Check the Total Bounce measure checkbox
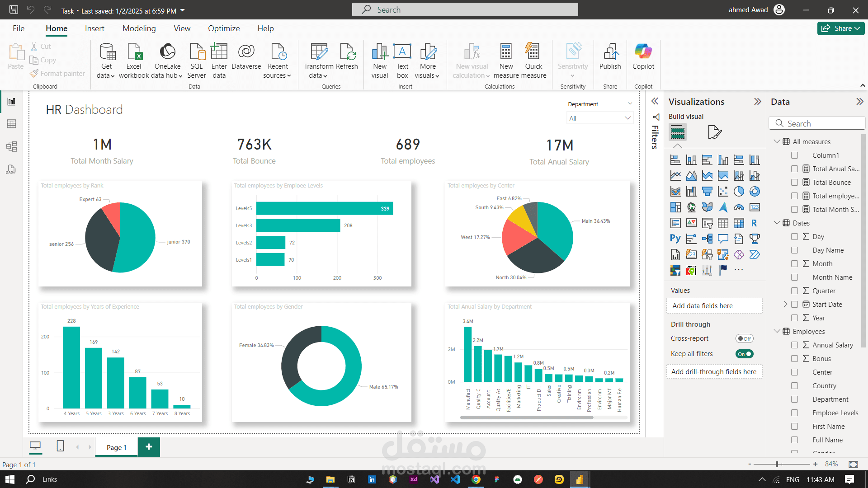Viewport: 868px width, 488px height. coord(794,183)
